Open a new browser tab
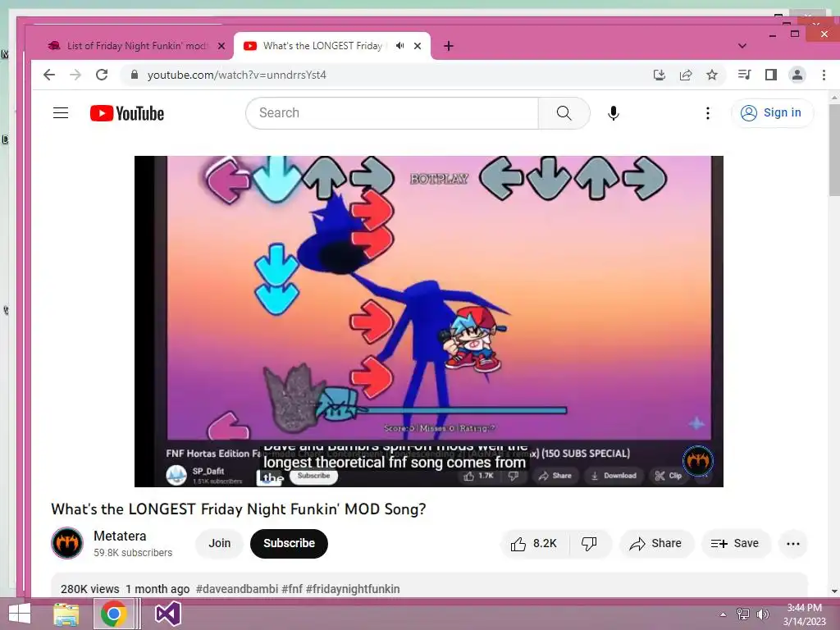 pyautogui.click(x=449, y=46)
